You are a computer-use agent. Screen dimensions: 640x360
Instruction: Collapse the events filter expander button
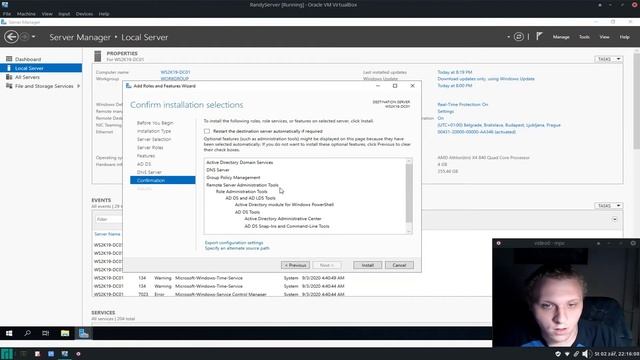tap(614, 219)
